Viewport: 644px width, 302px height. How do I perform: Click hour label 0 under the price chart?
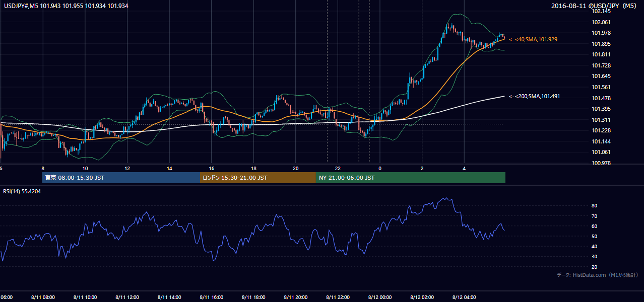(380, 169)
